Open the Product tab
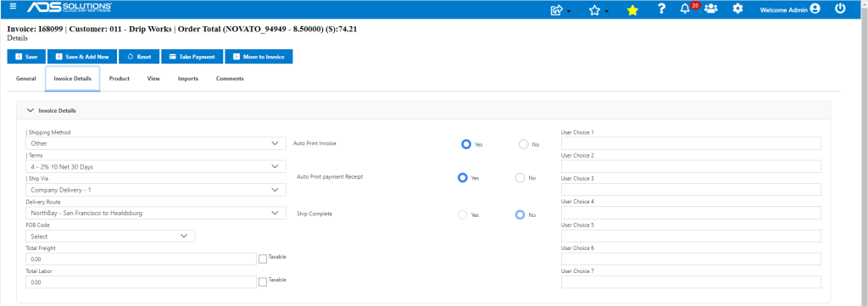Viewport: 868px width, 306px height. click(x=119, y=79)
